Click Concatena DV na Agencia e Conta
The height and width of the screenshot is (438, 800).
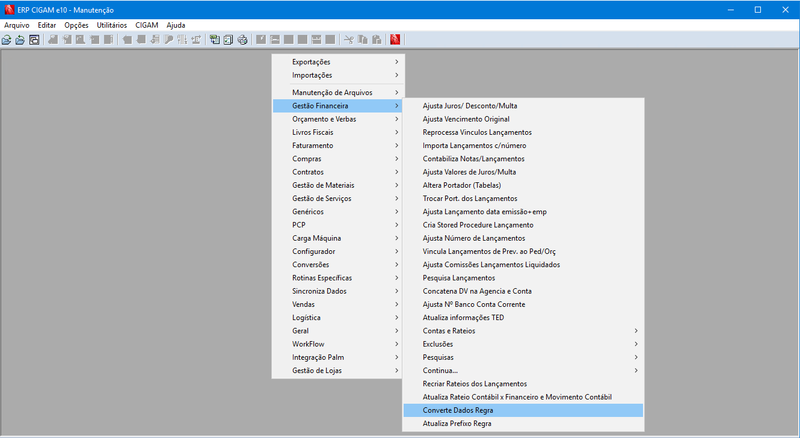coord(523,291)
